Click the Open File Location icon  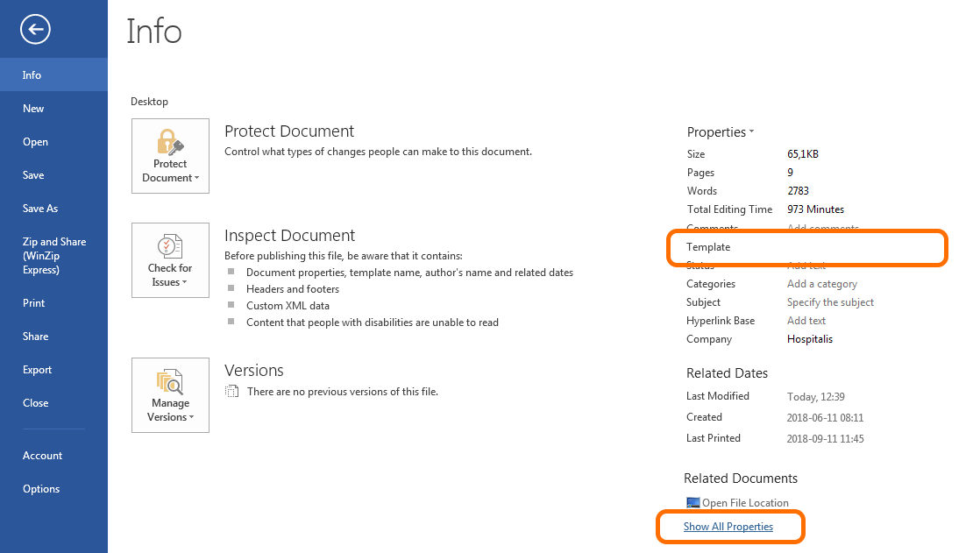(x=692, y=503)
